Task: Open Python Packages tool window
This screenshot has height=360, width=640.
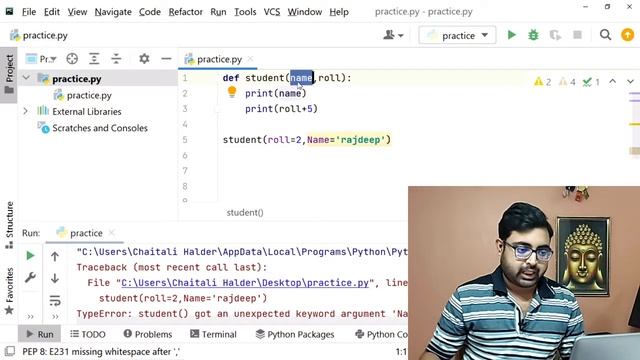Action: pos(295,334)
